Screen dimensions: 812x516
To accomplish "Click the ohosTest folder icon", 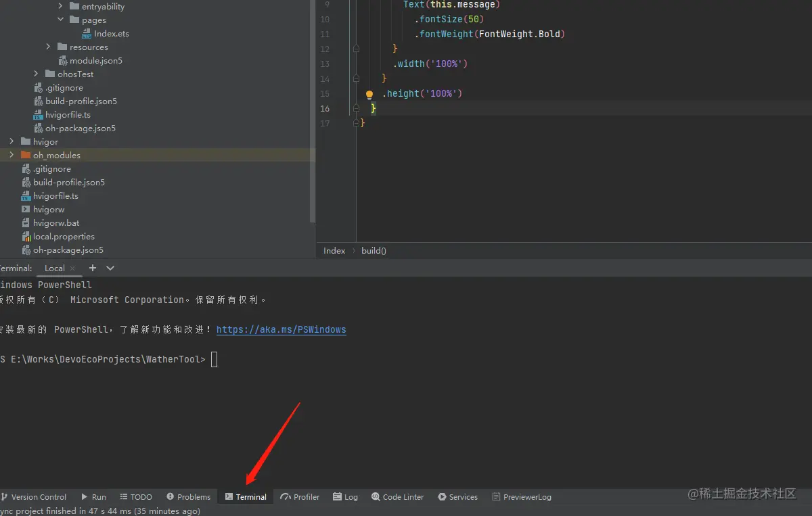I will click(x=50, y=74).
